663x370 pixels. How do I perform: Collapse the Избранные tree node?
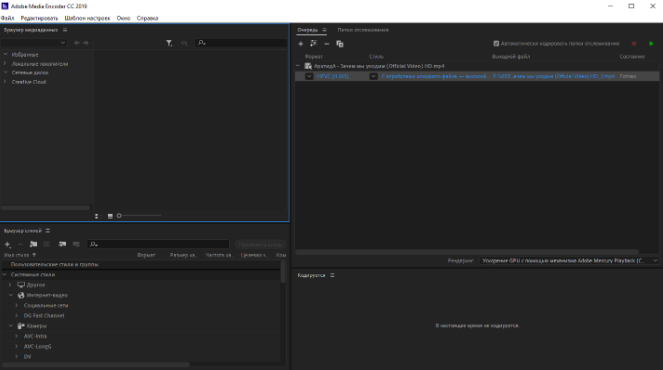[x=5, y=55]
